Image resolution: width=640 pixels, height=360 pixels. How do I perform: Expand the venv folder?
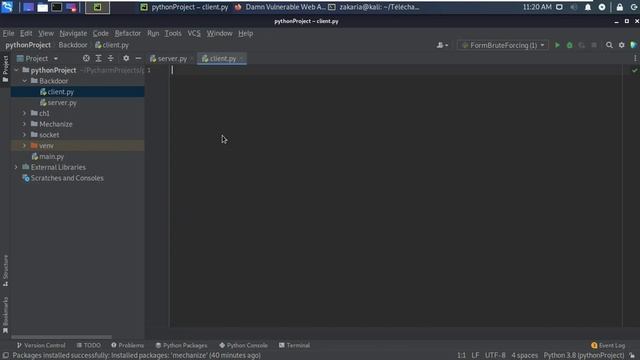click(24, 146)
